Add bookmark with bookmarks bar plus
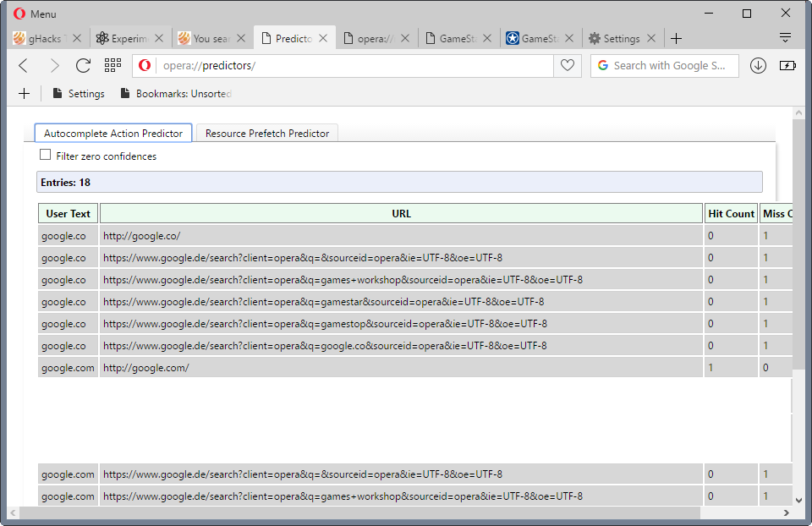Image resolution: width=812 pixels, height=526 pixels. point(25,93)
